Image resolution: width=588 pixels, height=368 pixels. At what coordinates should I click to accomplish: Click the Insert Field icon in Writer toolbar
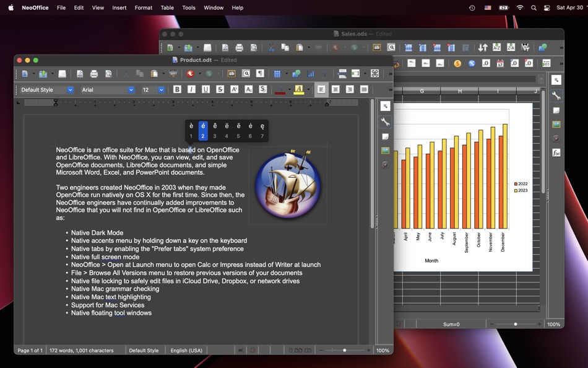(355, 74)
